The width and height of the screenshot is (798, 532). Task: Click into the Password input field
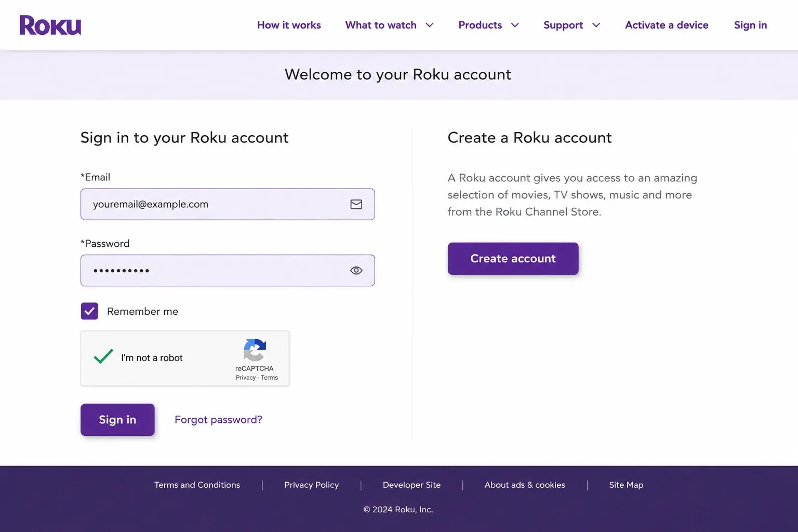pyautogui.click(x=228, y=270)
